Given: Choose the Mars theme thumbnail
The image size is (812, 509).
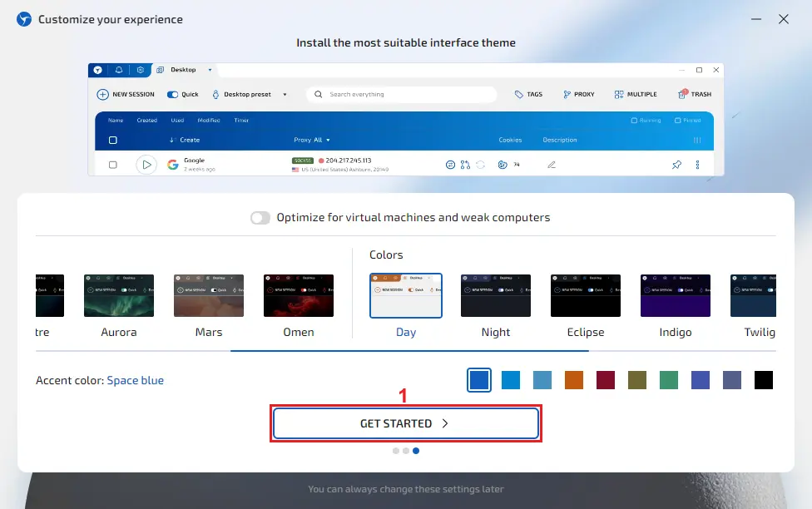Looking at the screenshot, I should click(209, 295).
